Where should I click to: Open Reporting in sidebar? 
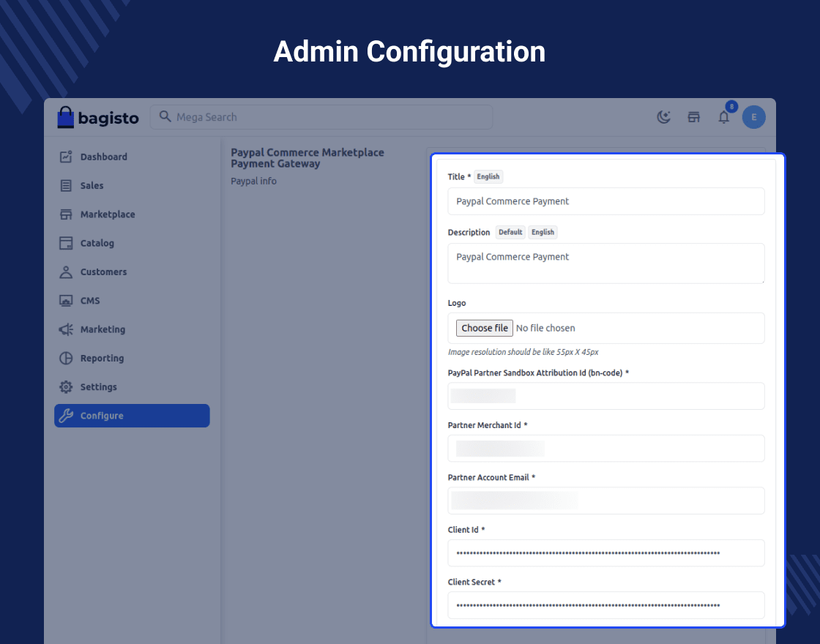coord(102,359)
